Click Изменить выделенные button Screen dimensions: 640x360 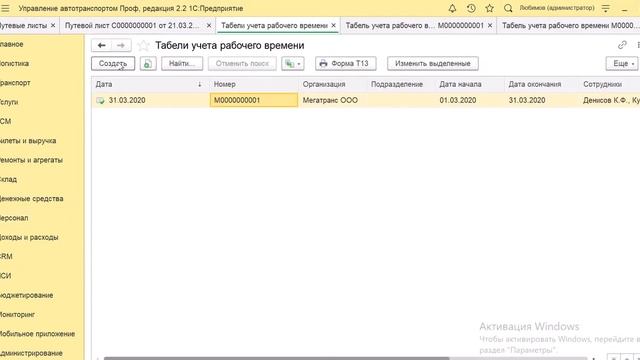pos(433,64)
